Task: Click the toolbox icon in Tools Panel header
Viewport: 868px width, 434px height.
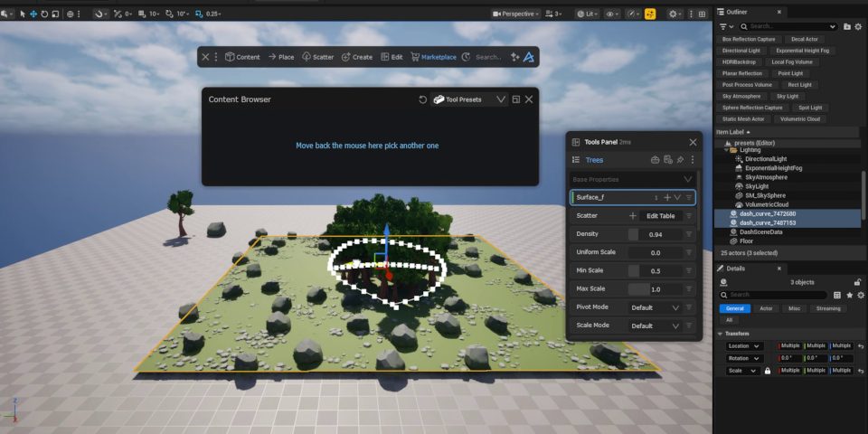Action: coord(655,160)
